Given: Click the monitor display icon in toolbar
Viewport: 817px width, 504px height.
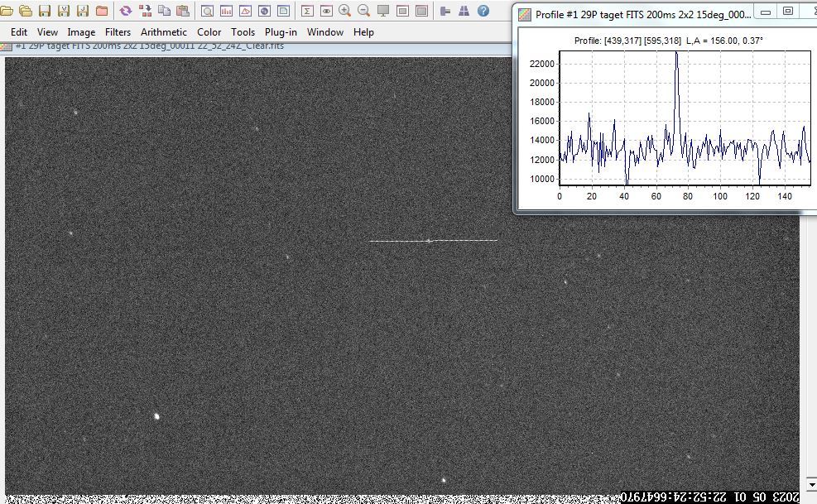Looking at the screenshot, I should 383,11.
